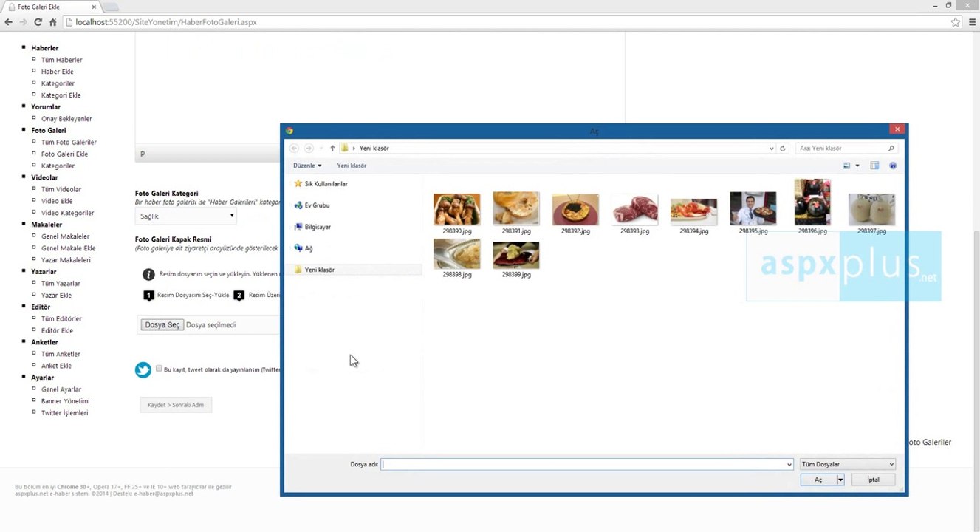Expand the Aç button split arrow
The height and width of the screenshot is (532, 980).
(x=840, y=480)
